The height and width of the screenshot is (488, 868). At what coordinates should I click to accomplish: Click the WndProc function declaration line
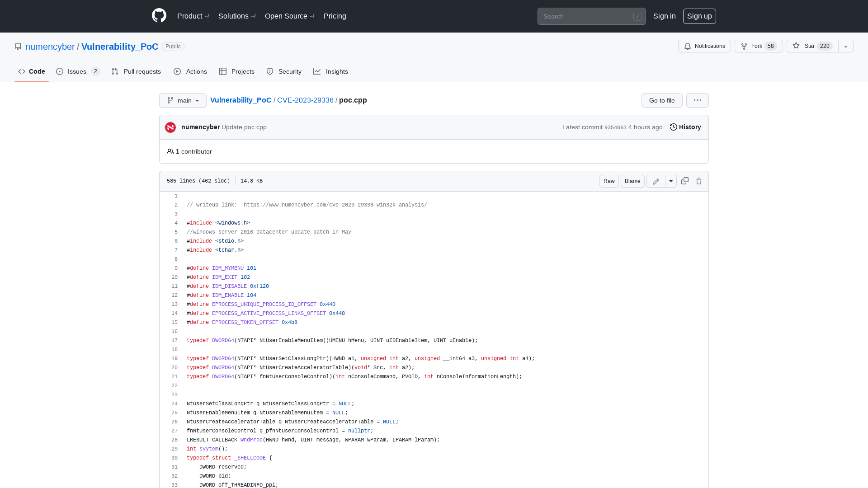pyautogui.click(x=313, y=440)
